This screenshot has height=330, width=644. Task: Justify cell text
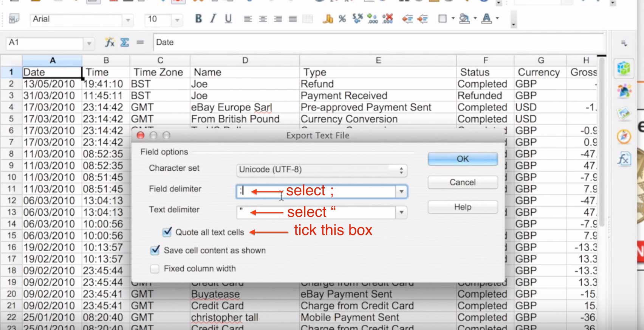click(x=293, y=19)
